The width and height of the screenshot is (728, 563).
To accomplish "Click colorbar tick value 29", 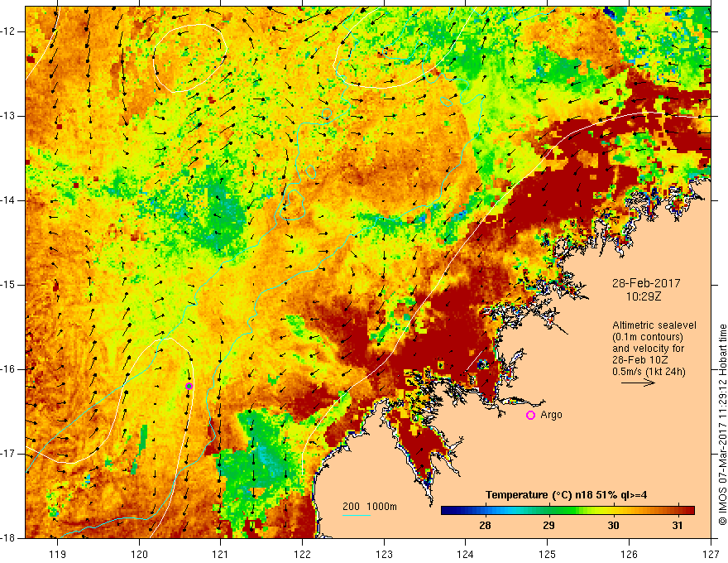I will point(548,526).
